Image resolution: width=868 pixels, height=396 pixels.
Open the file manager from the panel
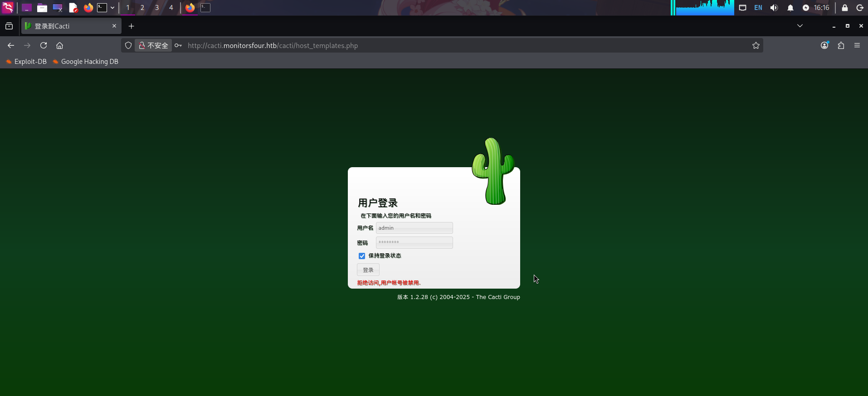(x=42, y=8)
